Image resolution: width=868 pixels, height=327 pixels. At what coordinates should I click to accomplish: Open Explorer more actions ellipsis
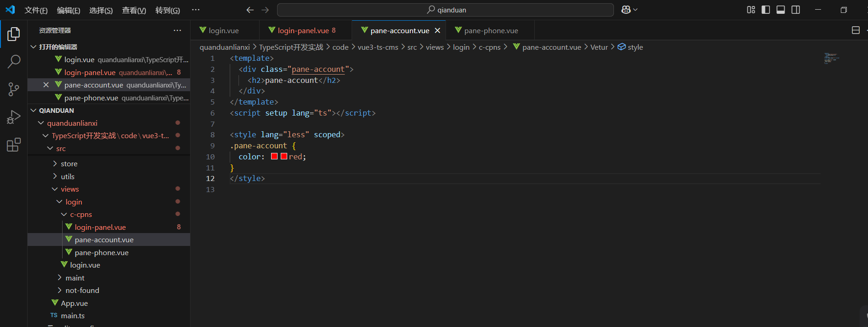coord(177,30)
